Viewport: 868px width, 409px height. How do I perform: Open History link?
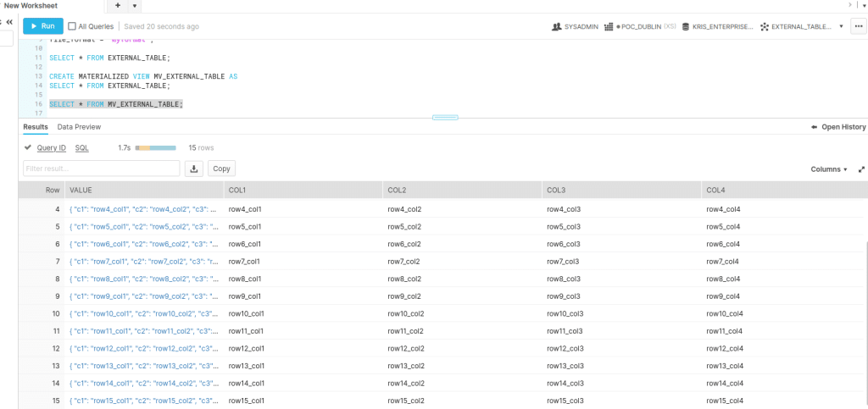(838, 127)
